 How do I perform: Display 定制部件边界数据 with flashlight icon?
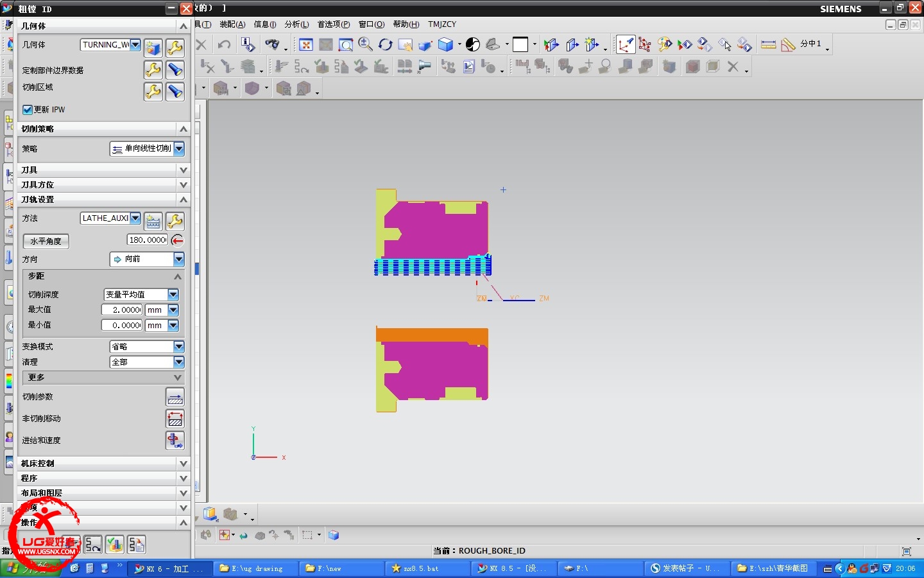175,69
